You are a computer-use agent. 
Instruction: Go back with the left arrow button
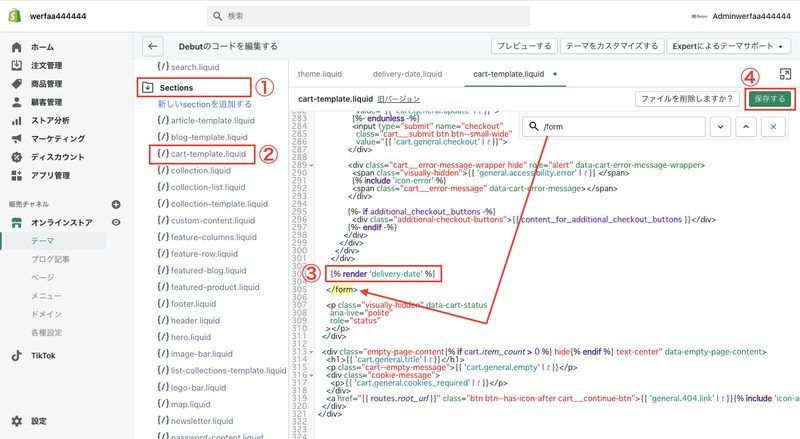(153, 46)
